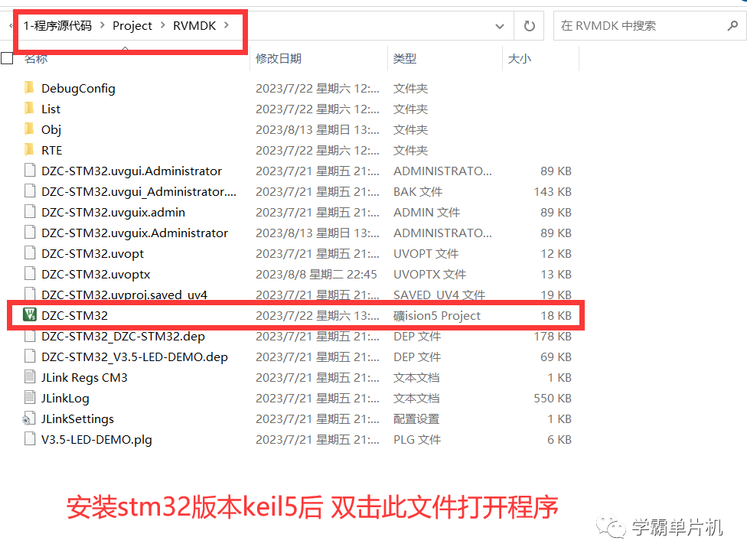Image resolution: width=747 pixels, height=560 pixels.
Task: Click the file icon of DZC-STM32.uvoptx
Action: [x=30, y=274]
